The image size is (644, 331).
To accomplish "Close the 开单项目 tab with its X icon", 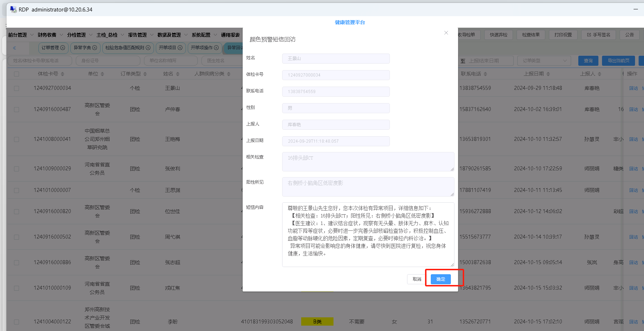I will [180, 47].
